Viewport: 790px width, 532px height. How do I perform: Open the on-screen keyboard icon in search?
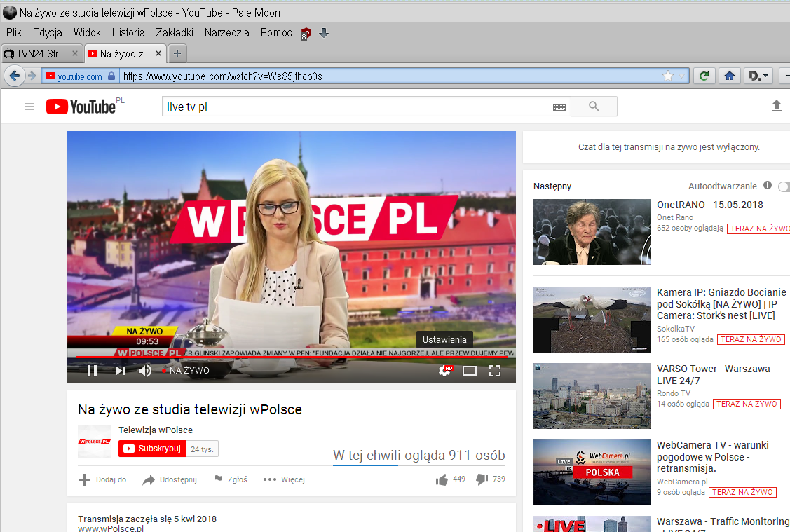pyautogui.click(x=559, y=107)
